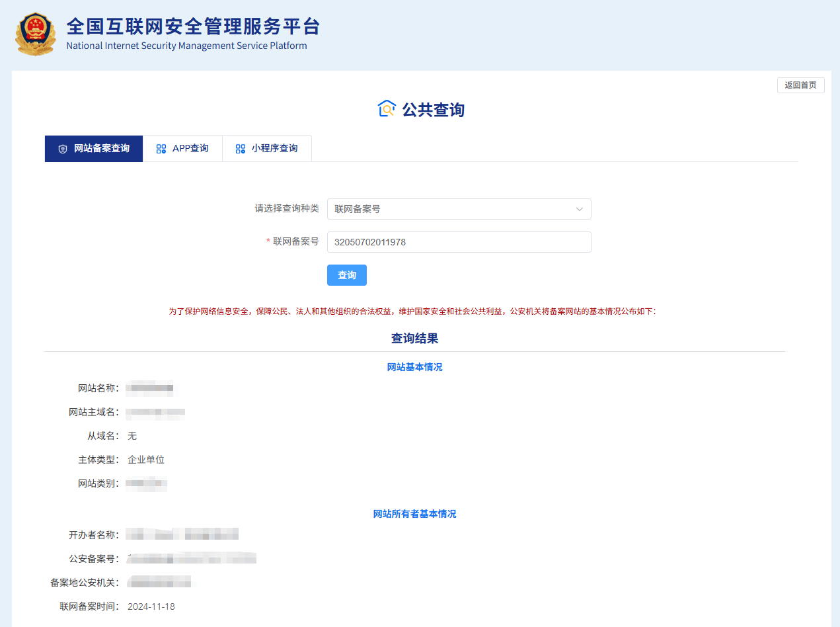Click the chevron arrow on the query type selector
840x627 pixels.
click(581, 209)
